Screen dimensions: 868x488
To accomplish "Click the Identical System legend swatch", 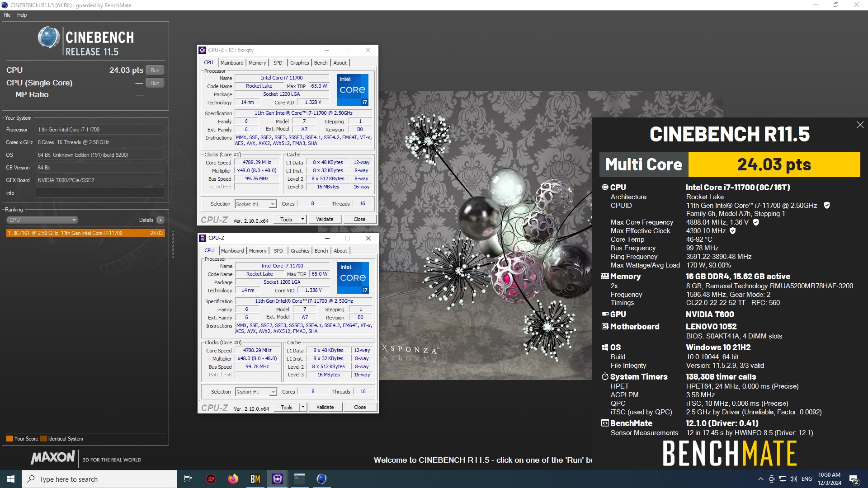I will (x=43, y=438).
